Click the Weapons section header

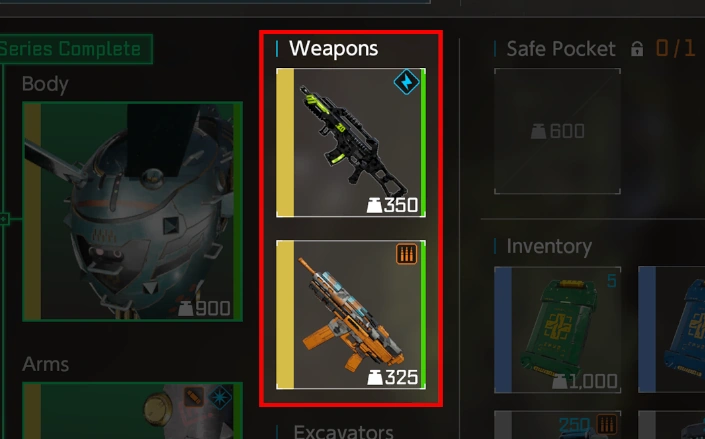333,49
